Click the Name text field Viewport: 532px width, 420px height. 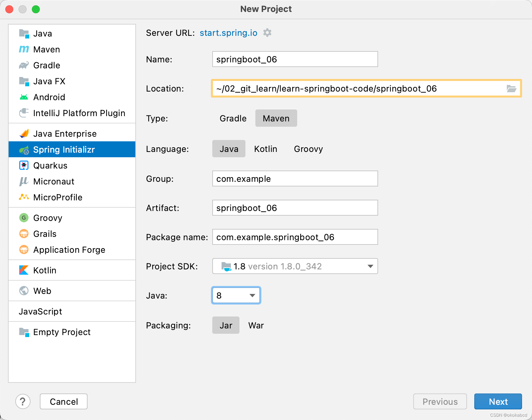pos(295,59)
